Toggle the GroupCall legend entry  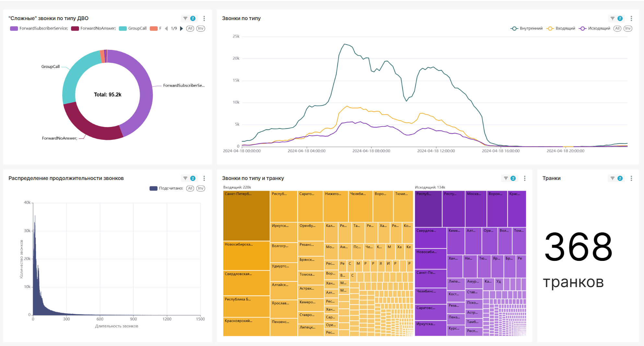133,28
